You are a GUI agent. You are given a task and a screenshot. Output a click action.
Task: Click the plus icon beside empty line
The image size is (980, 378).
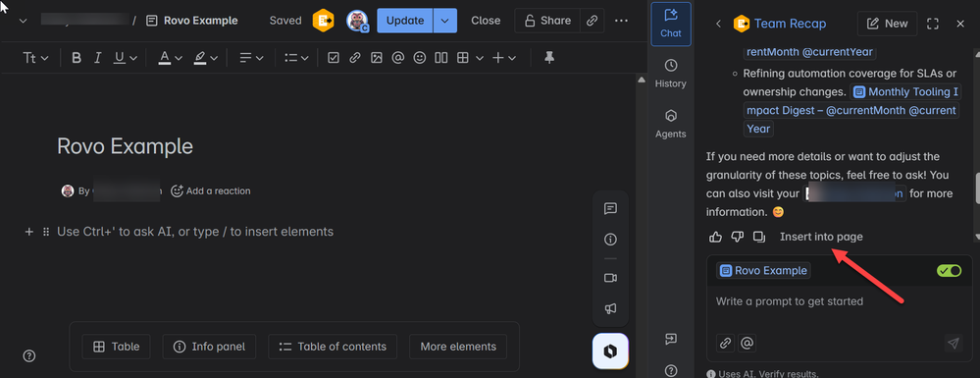point(28,232)
